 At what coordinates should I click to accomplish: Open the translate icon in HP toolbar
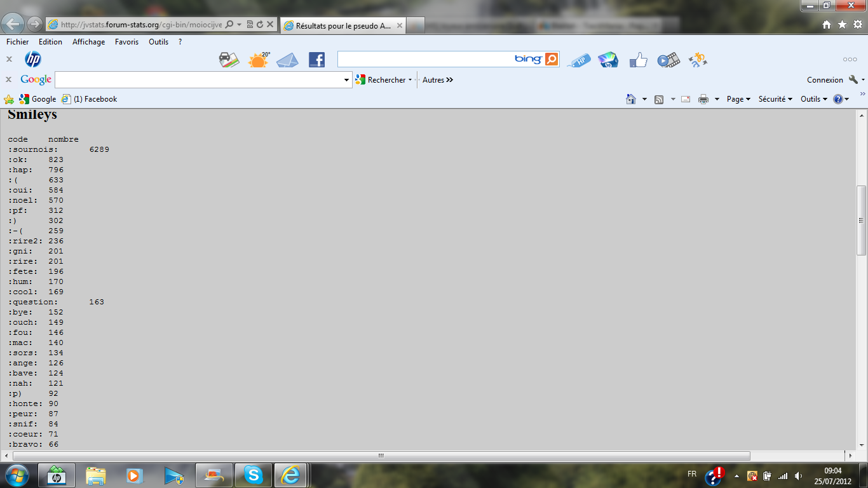point(698,60)
